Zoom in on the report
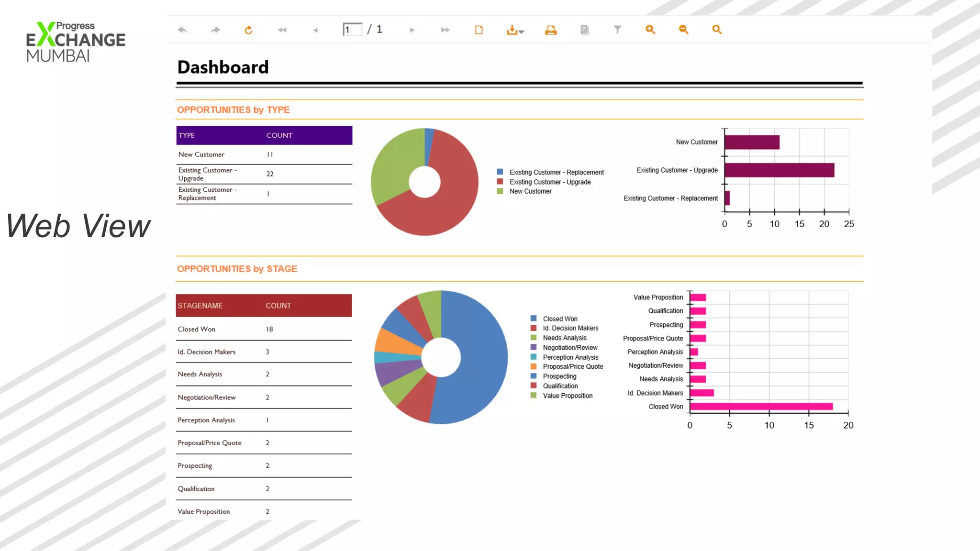980x551 pixels. [x=650, y=30]
